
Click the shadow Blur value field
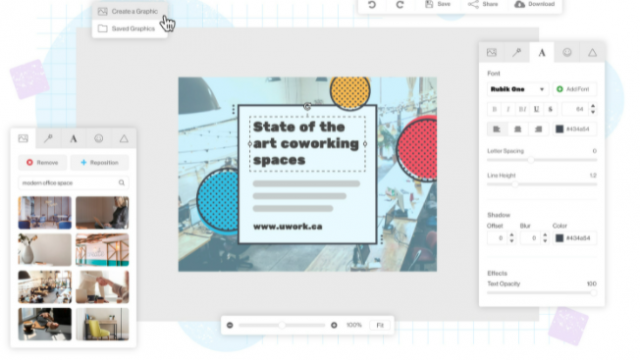[531, 238]
